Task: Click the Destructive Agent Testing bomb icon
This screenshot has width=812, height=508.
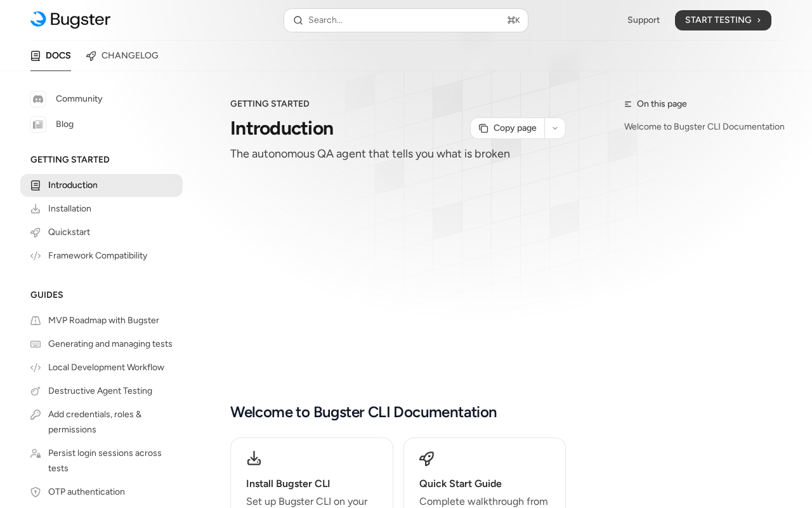Action: [x=36, y=391]
